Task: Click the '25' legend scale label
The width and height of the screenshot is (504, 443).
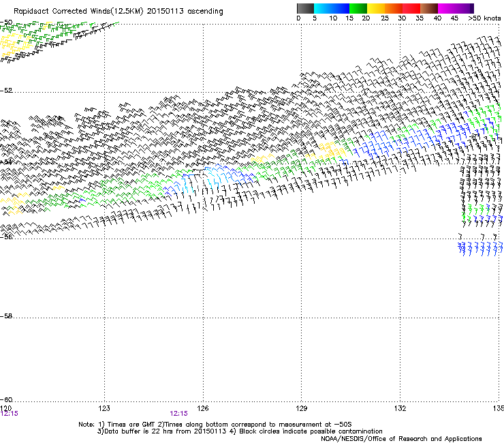Action: pyautogui.click(x=385, y=18)
